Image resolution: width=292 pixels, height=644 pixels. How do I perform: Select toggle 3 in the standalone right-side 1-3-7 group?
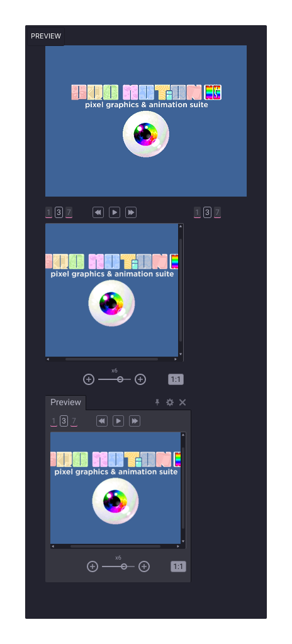[x=208, y=212]
